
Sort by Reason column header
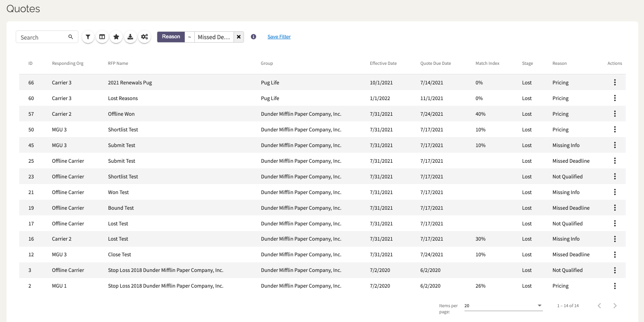point(559,64)
